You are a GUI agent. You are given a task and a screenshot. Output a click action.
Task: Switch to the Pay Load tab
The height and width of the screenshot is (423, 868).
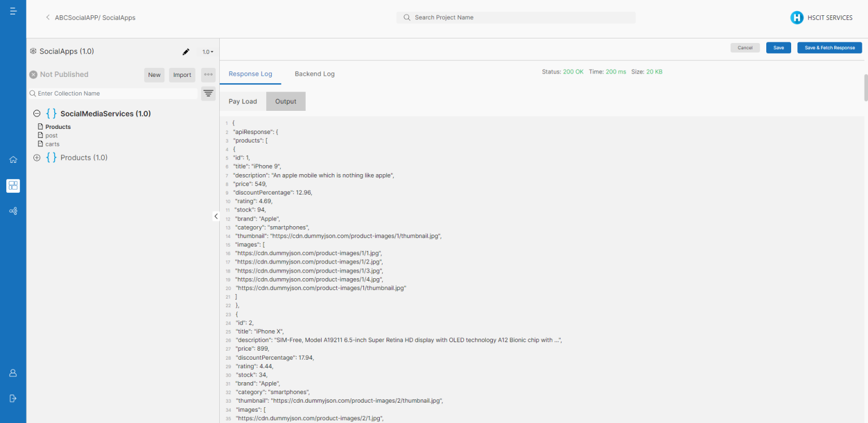click(242, 101)
